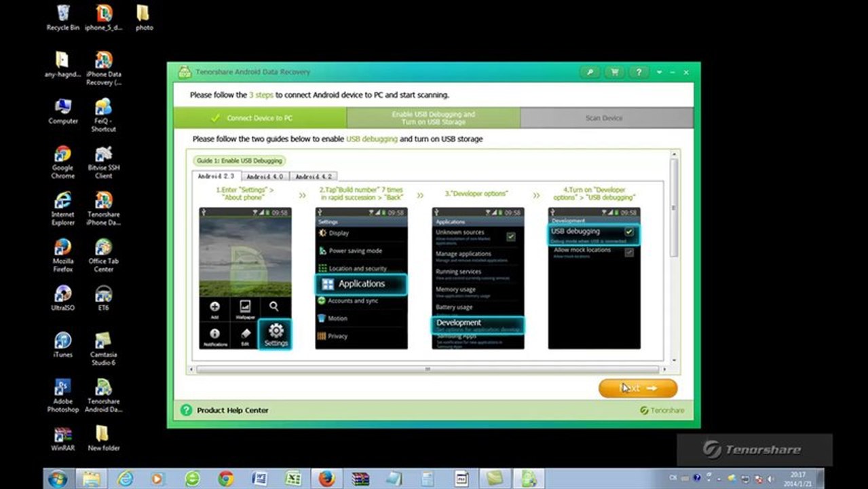Viewport: 868px width, 489px height.
Task: Select the WinRAR desktop icon
Action: (62, 439)
